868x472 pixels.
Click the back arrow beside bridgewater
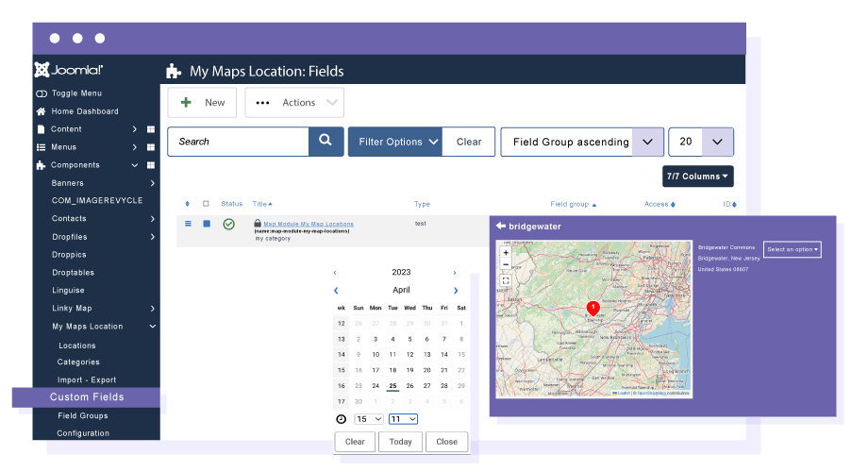coord(500,227)
